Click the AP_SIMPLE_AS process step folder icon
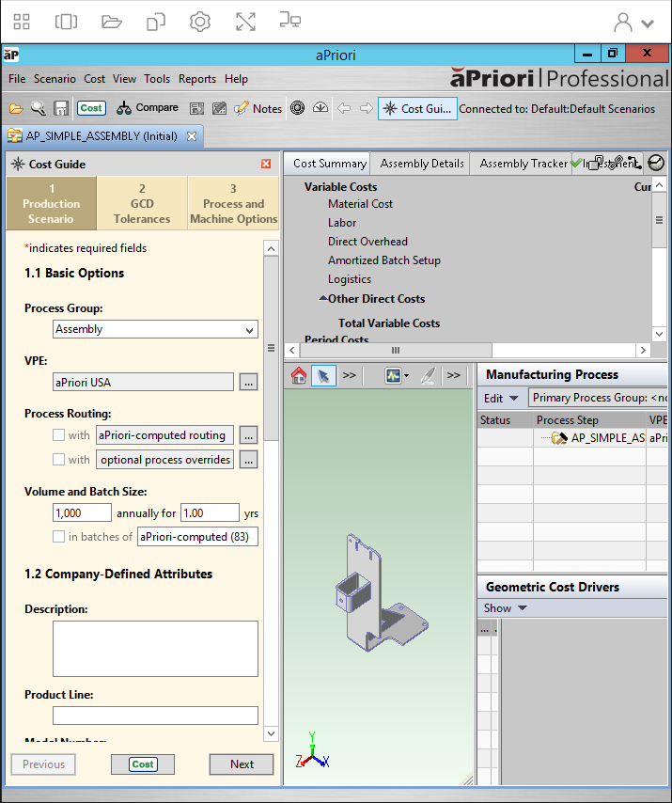The height and width of the screenshot is (803, 672). pyautogui.click(x=559, y=438)
